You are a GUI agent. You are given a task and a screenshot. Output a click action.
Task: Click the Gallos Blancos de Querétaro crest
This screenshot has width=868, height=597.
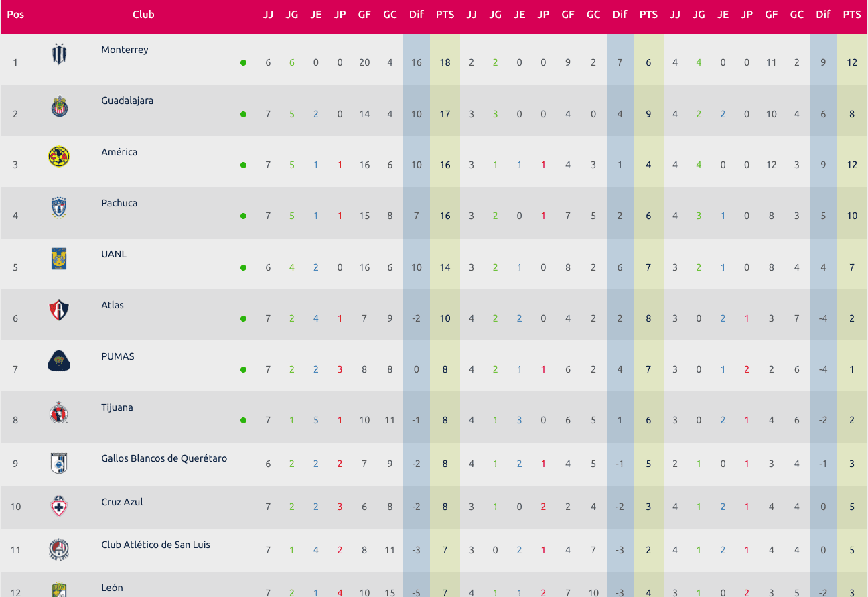click(59, 463)
